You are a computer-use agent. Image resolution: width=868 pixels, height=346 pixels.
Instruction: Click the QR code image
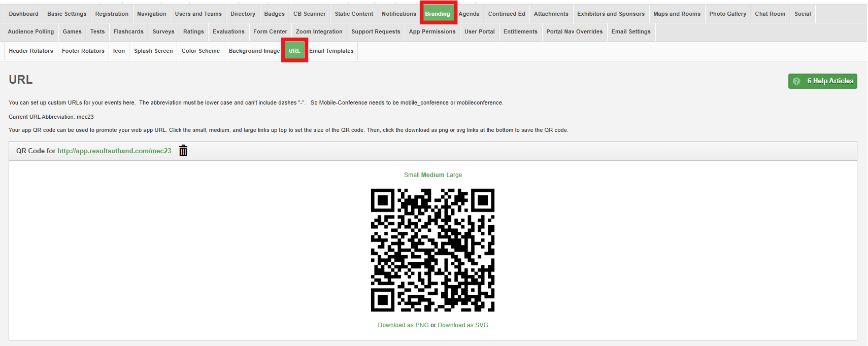(432, 250)
